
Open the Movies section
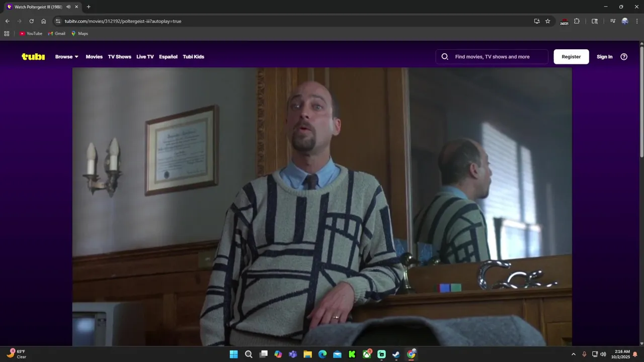(x=94, y=57)
